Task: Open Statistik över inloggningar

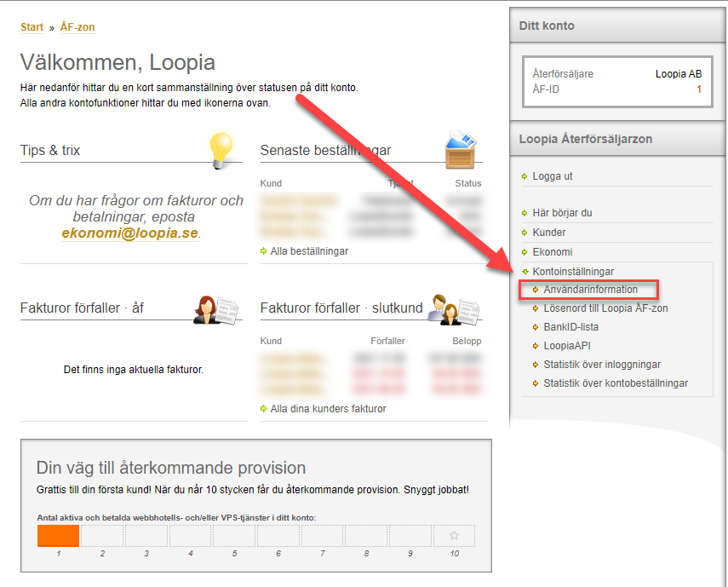Action: 602,365
